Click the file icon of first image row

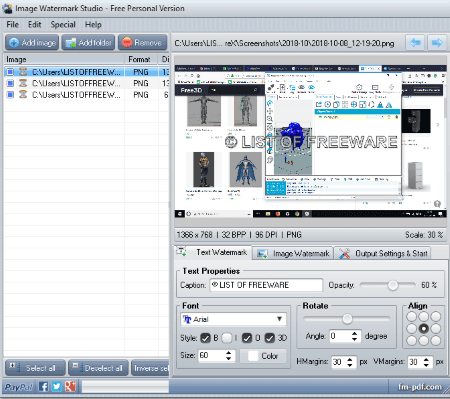click(23, 72)
